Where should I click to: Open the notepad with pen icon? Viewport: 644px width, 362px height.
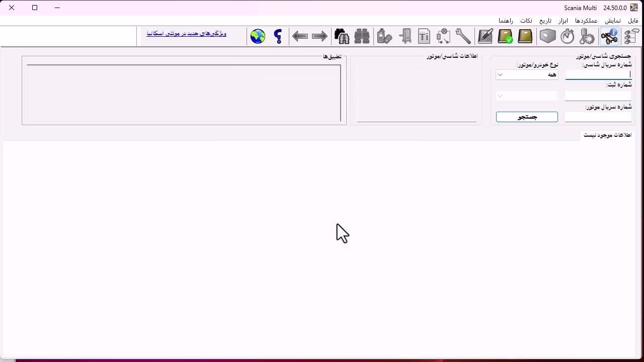click(485, 36)
